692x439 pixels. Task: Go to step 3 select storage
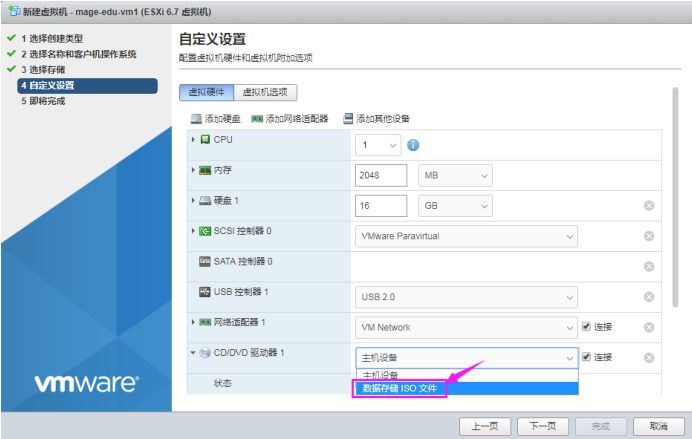[x=43, y=70]
